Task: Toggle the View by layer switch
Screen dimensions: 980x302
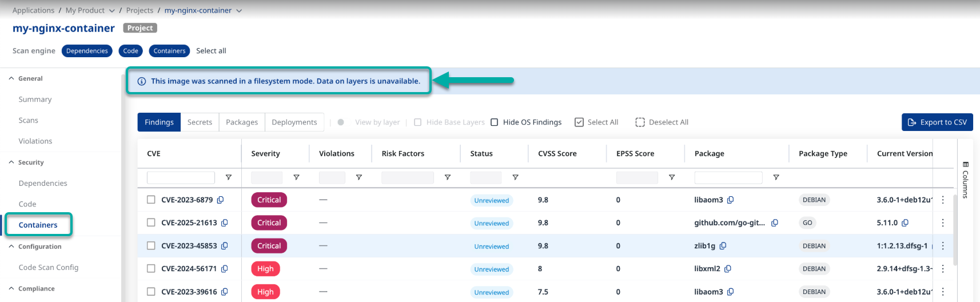Action: [341, 122]
